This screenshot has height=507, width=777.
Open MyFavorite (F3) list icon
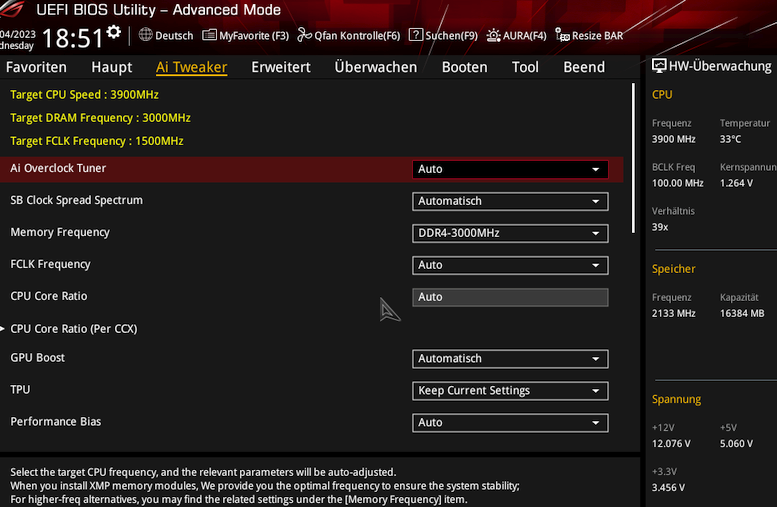[x=209, y=35]
